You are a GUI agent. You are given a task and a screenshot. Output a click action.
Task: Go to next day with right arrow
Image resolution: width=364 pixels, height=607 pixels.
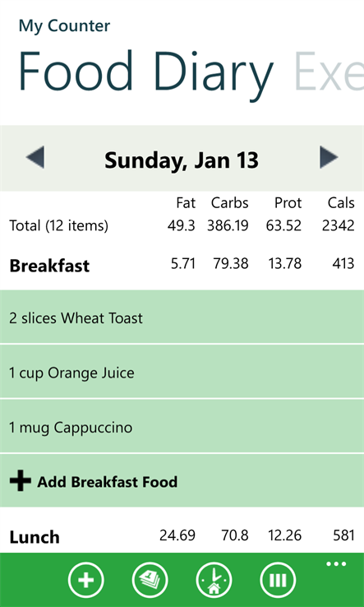point(329,158)
